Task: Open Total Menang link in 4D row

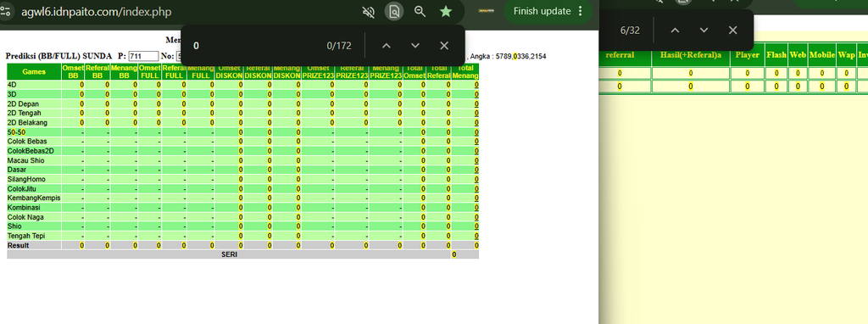Action: point(476,86)
